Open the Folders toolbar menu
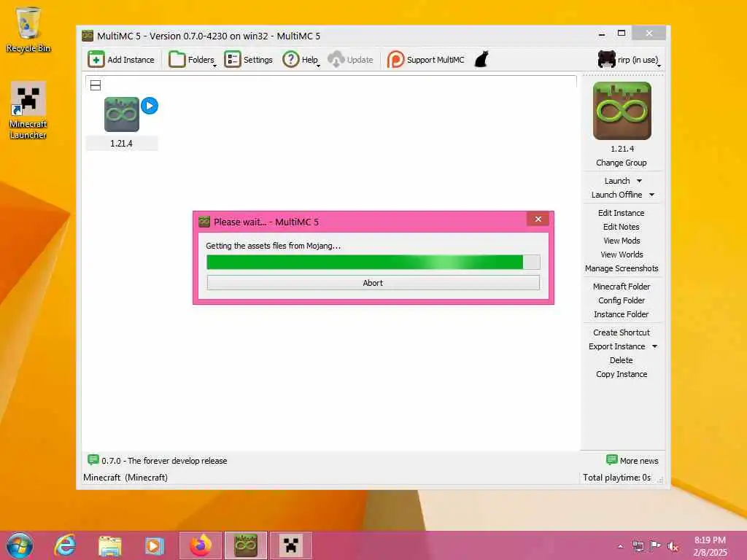The height and width of the screenshot is (560, 747). 192,60
